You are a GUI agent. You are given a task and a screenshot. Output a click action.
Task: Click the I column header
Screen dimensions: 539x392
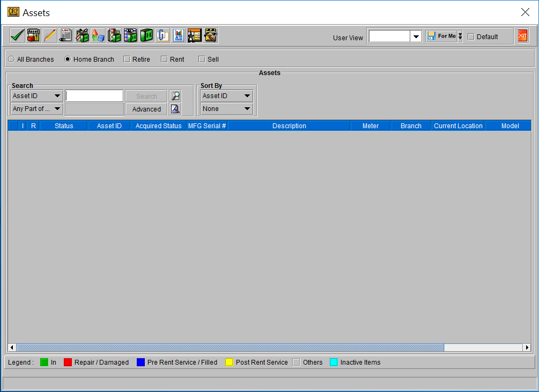23,125
